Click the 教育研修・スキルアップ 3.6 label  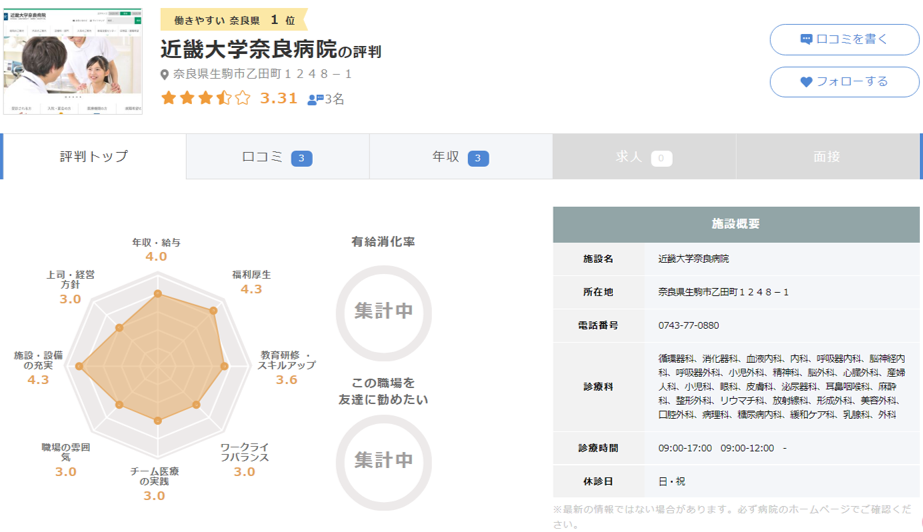click(x=286, y=368)
